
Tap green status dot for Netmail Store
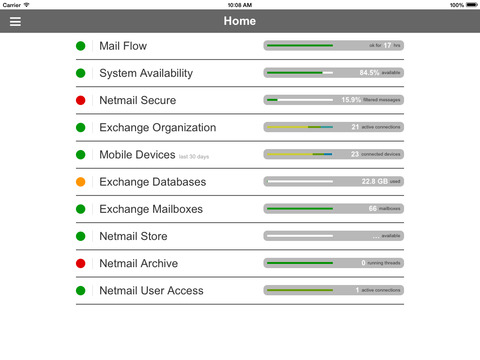(81, 236)
